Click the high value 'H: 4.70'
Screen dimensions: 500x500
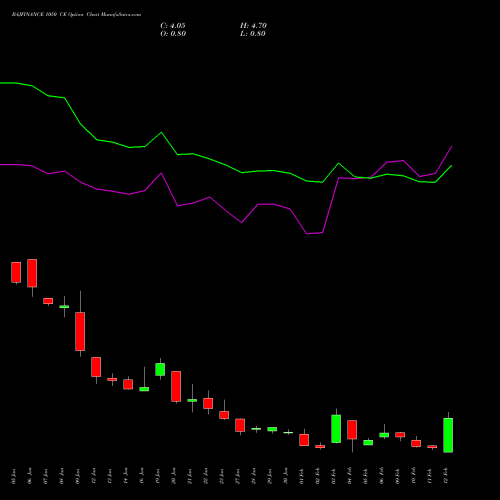pos(253,26)
